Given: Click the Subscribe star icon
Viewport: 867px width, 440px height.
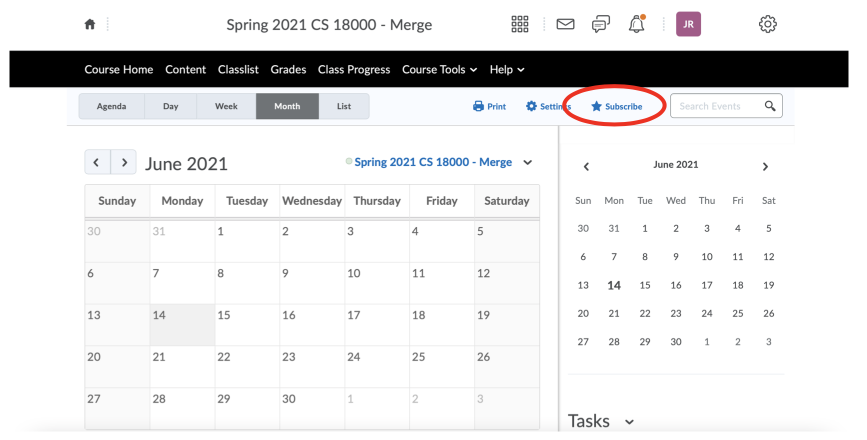Looking at the screenshot, I should [596, 106].
